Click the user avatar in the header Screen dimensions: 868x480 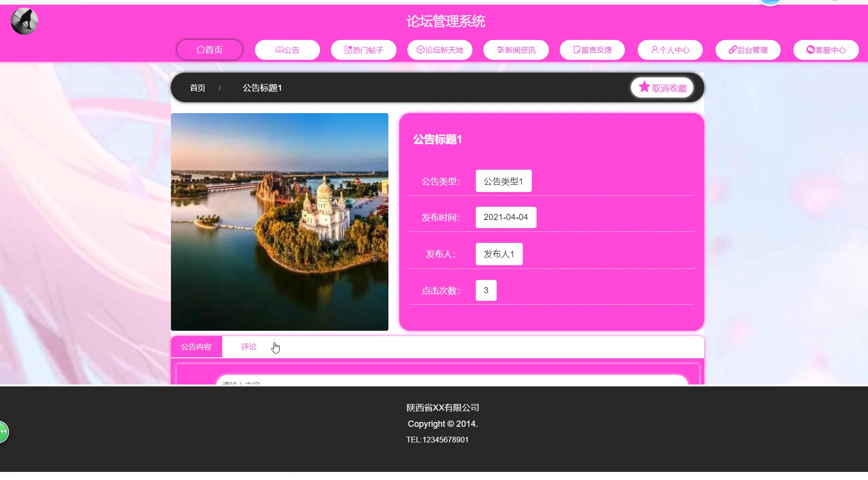coord(24,21)
